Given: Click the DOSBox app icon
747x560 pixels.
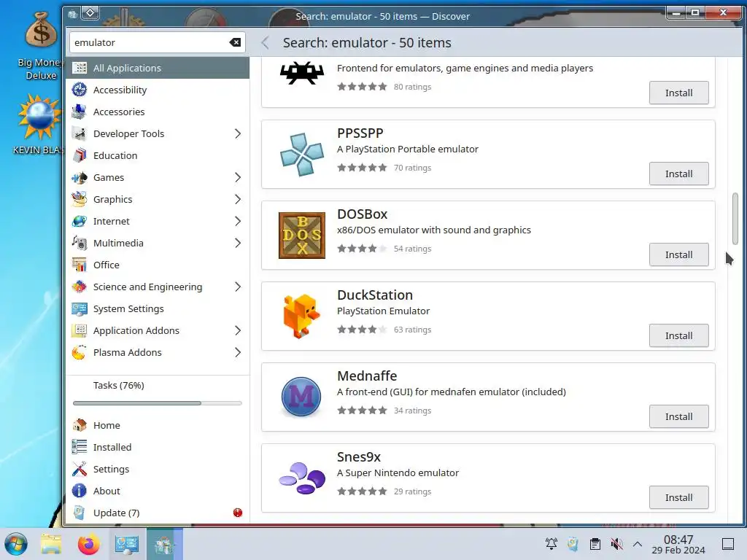Looking at the screenshot, I should coord(302,236).
